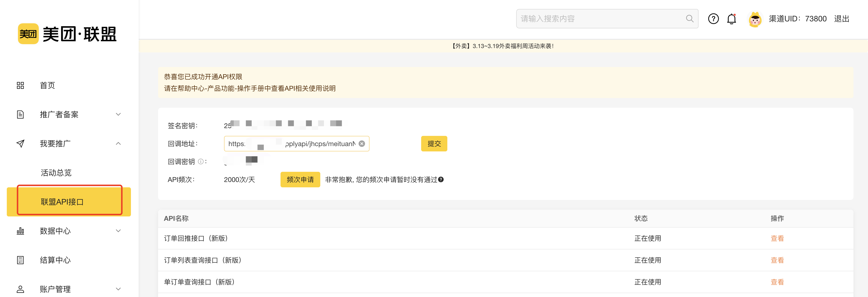Click info icon beside 回调密钥
Viewport: 868px width, 297px height.
tap(201, 161)
